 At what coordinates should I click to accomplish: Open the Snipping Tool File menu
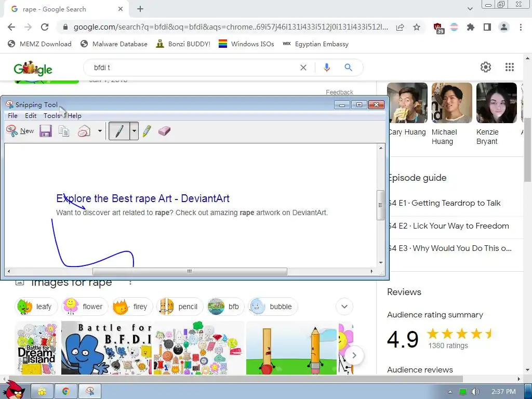click(x=12, y=116)
